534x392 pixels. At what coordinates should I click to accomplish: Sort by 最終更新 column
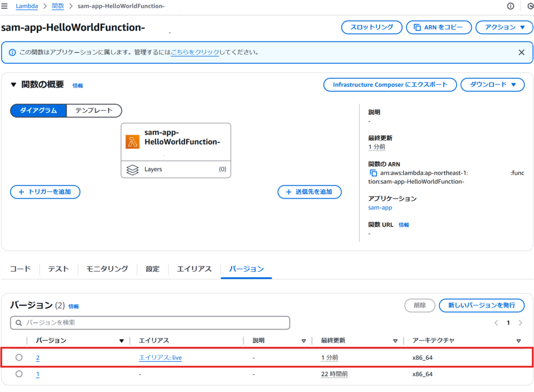tap(395, 340)
